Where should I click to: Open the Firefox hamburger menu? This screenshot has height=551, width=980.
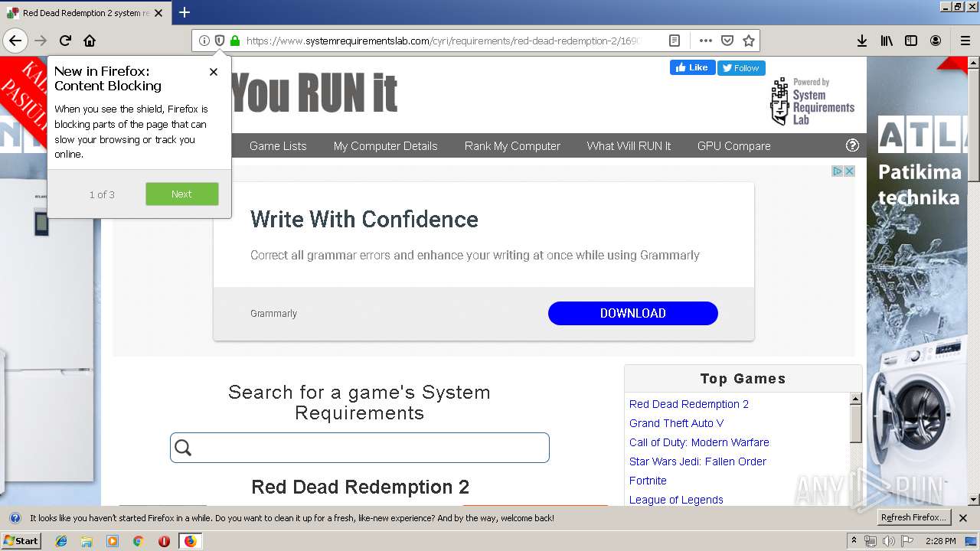pyautogui.click(x=965, y=41)
